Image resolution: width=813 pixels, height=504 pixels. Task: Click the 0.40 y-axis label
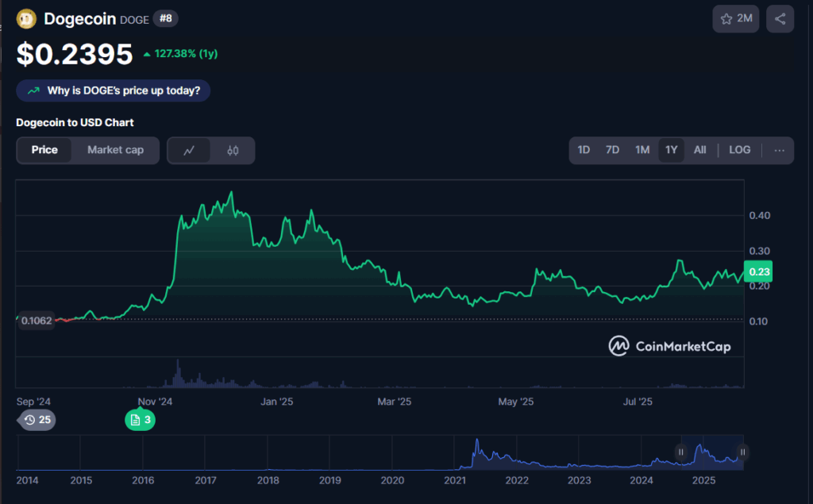(x=760, y=215)
